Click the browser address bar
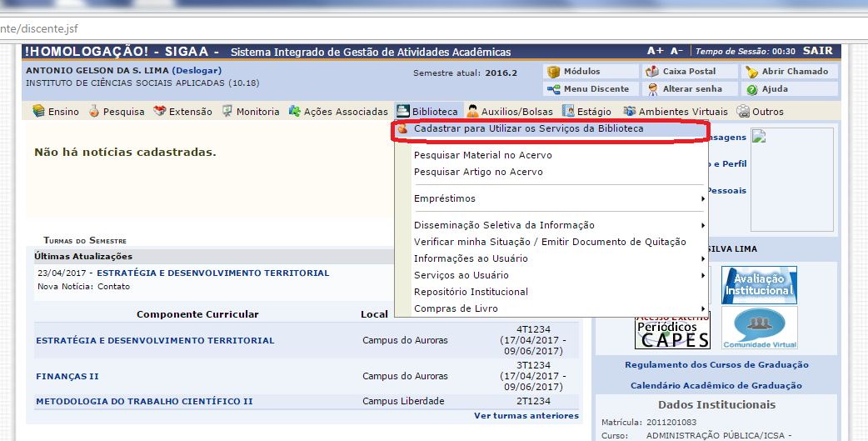 click(x=417, y=28)
